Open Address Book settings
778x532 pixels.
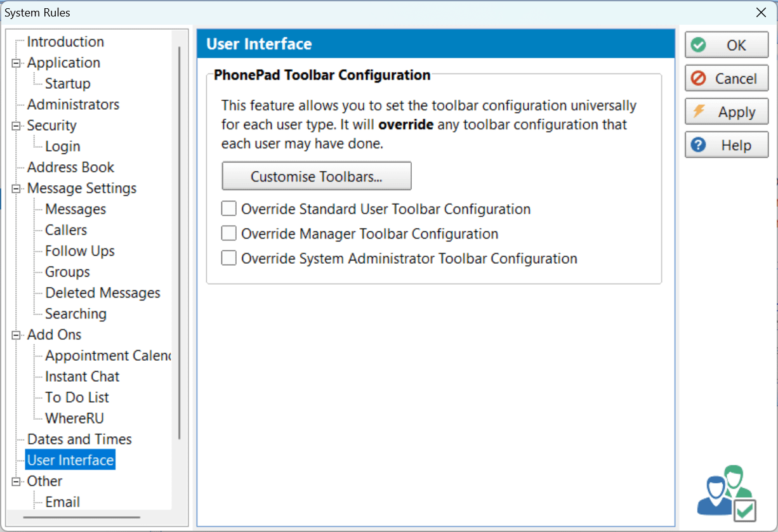click(70, 167)
